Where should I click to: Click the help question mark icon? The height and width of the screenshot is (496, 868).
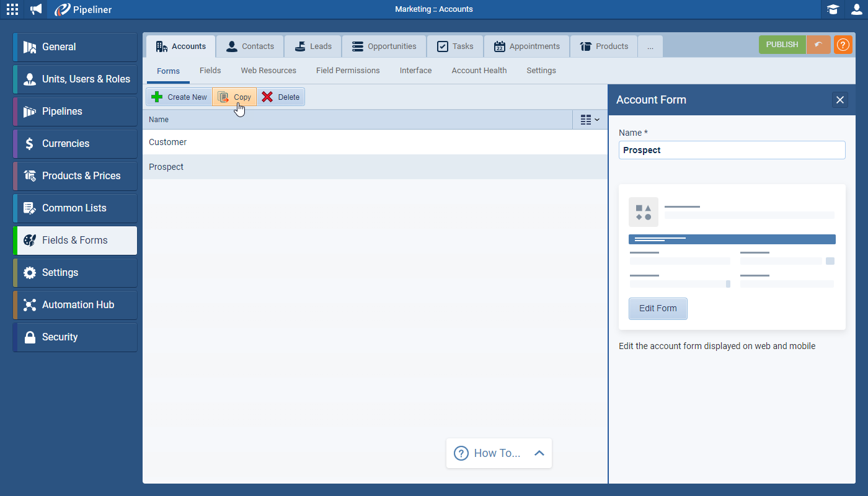(843, 45)
